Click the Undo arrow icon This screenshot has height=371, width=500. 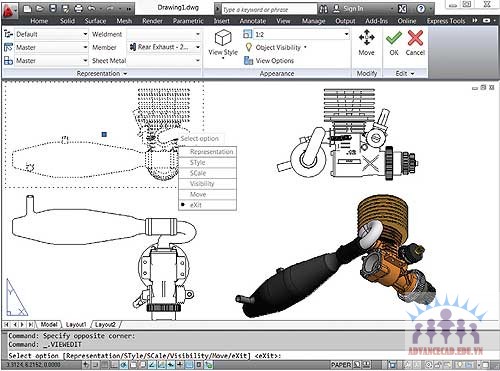tap(91, 8)
